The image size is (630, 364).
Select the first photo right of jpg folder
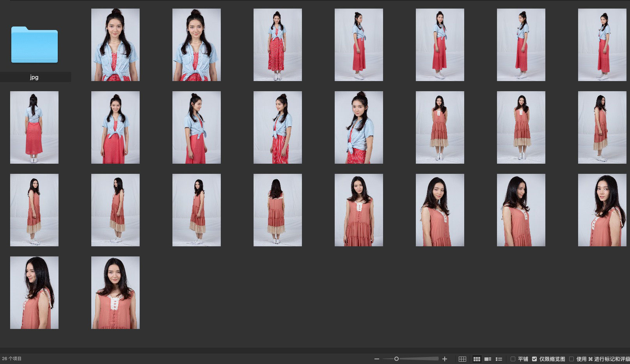point(115,45)
